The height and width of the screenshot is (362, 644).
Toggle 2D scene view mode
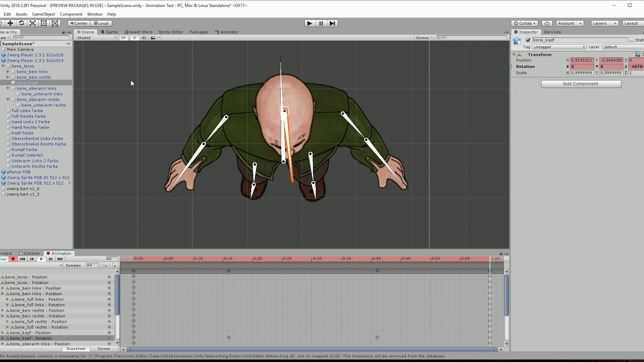point(123,37)
